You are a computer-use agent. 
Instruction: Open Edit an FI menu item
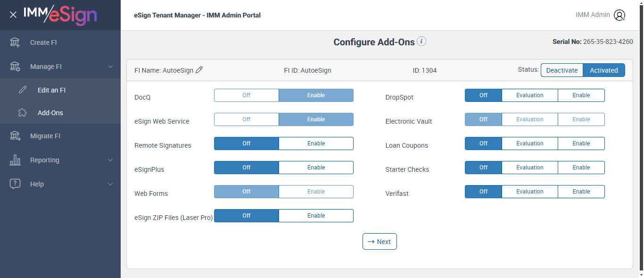click(51, 90)
